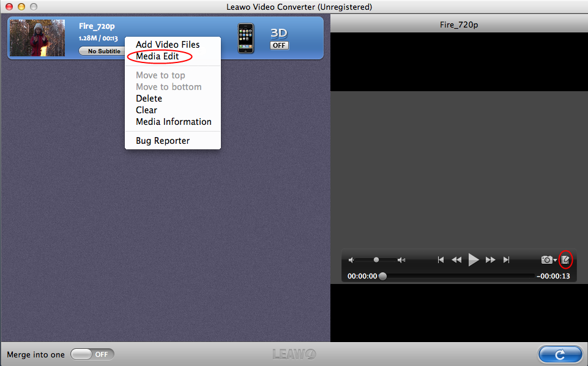Click the fast forward button
The image size is (588, 366).
[491, 260]
